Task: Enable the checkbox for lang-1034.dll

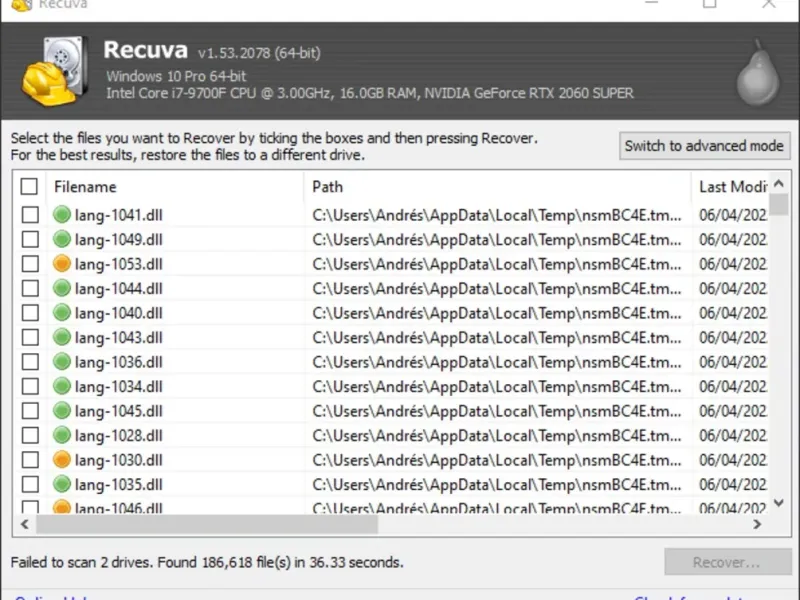Action: [30, 386]
